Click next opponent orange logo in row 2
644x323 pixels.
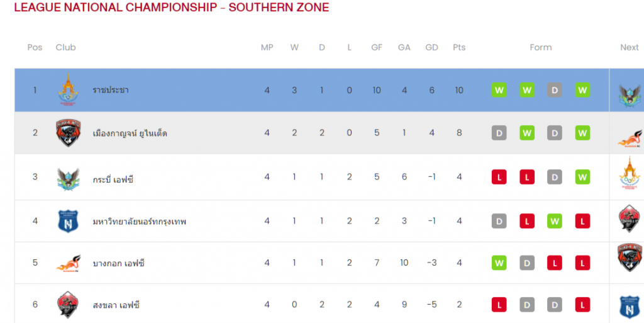pos(630,139)
